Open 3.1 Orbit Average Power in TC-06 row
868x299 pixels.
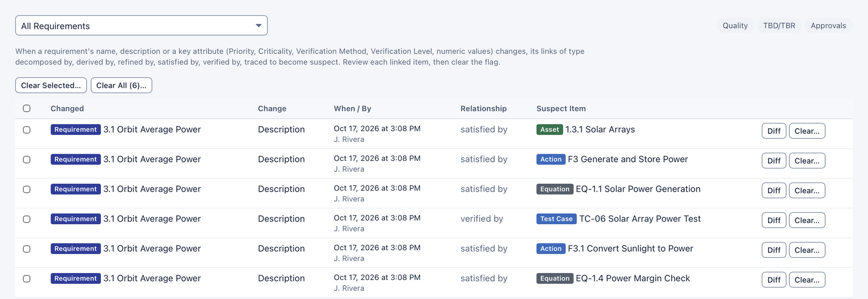[x=152, y=219]
